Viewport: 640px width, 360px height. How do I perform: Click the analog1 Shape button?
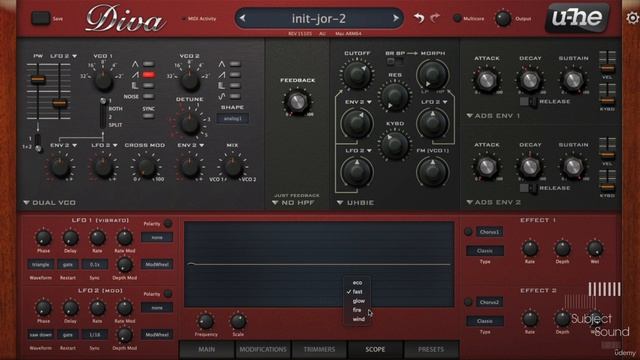point(233,118)
